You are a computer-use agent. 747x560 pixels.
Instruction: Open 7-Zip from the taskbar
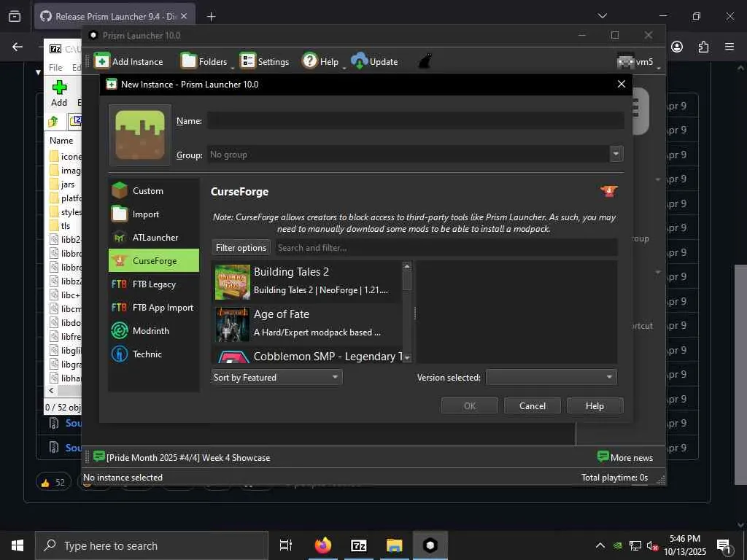[359, 545]
